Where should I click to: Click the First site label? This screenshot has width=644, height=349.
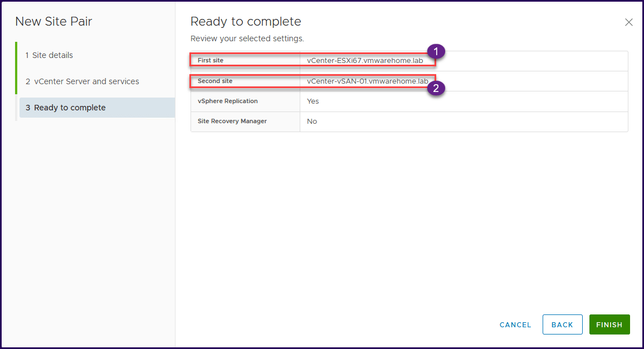pyautogui.click(x=210, y=60)
